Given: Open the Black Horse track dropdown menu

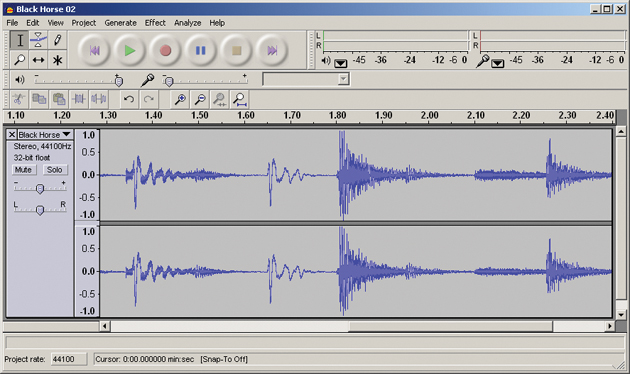Looking at the screenshot, I should click(x=45, y=135).
